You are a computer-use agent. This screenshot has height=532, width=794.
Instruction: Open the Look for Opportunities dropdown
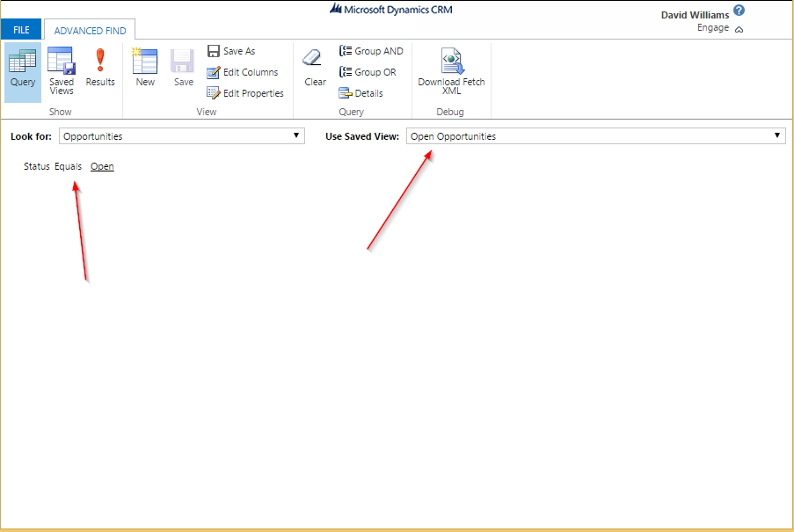coord(182,136)
